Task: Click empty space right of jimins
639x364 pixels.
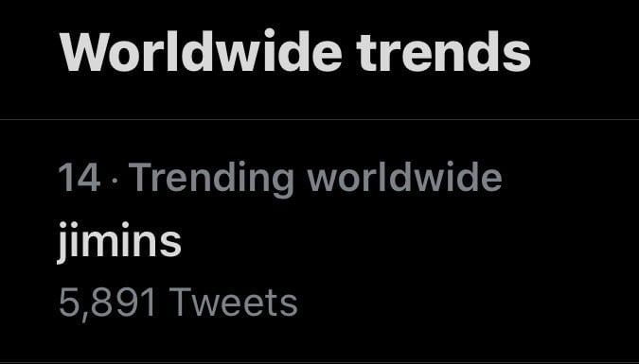Action: pos(407,242)
